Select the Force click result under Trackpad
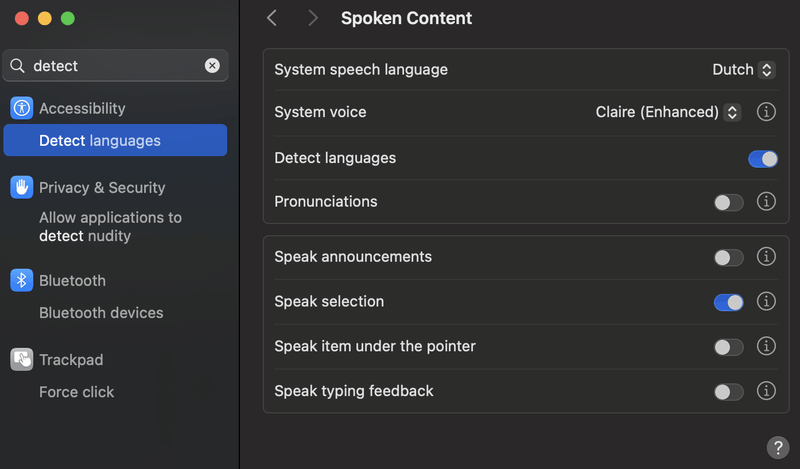This screenshot has height=469, width=800. 77,392
